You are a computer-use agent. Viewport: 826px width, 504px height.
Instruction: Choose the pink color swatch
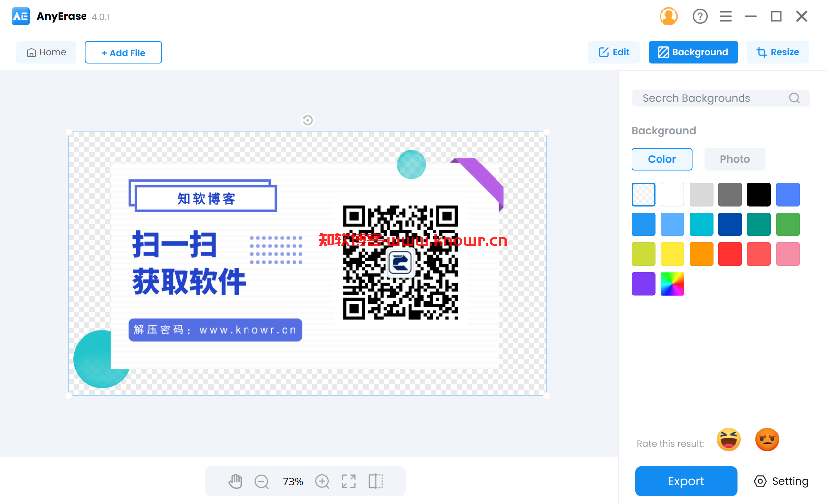(x=788, y=254)
